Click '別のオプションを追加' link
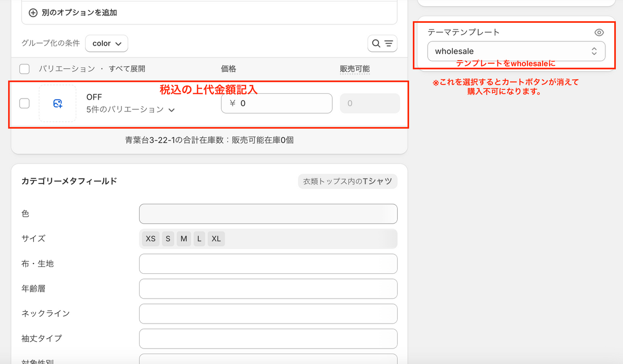Viewport: 623px width, 364px height. click(x=79, y=12)
